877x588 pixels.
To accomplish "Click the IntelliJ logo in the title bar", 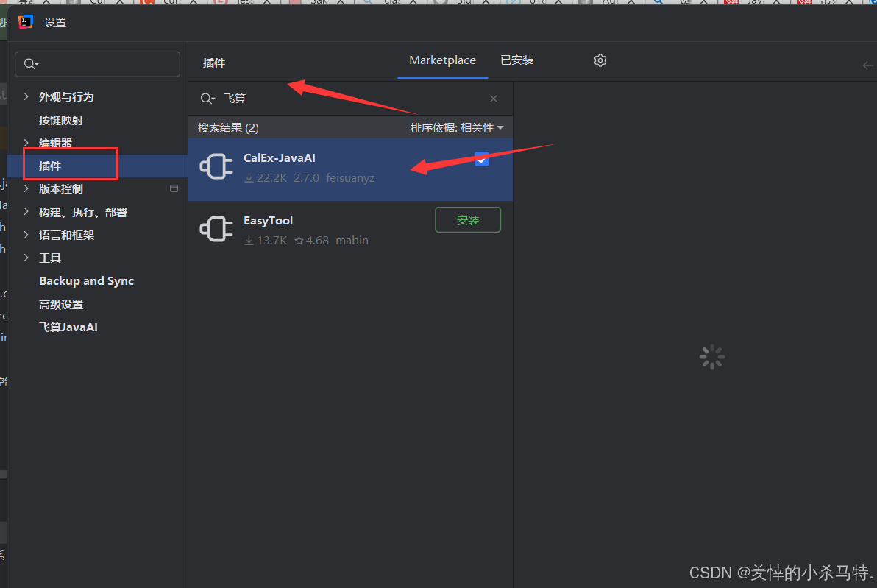I will [x=26, y=22].
